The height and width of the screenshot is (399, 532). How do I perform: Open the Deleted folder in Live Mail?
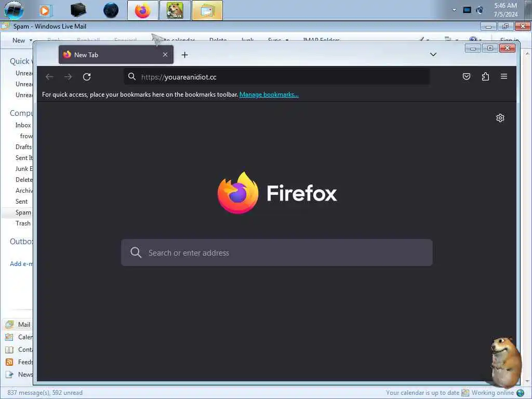(24, 179)
